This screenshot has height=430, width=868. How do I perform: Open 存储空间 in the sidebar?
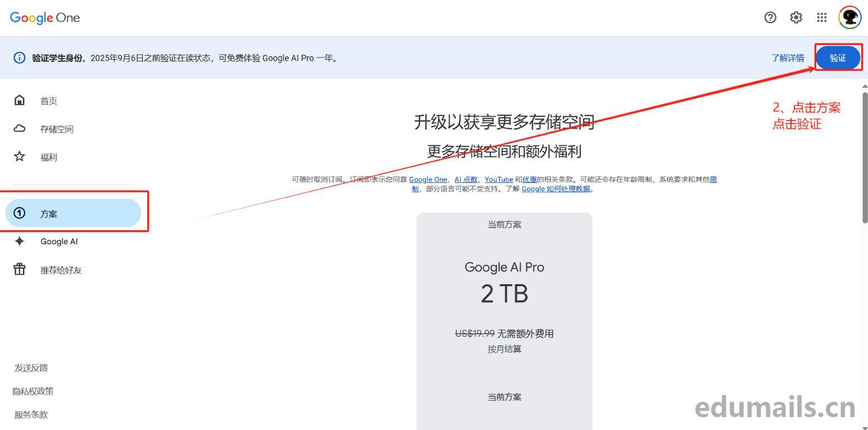[57, 129]
